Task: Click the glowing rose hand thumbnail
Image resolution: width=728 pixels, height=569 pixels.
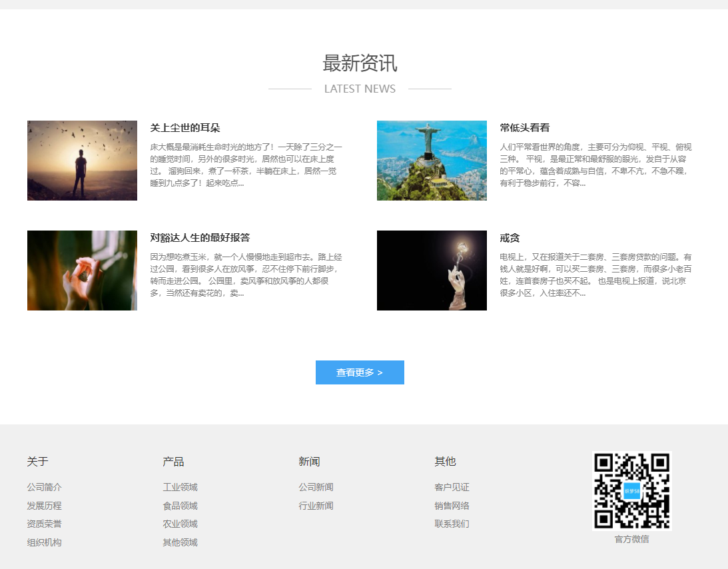Action: click(432, 271)
